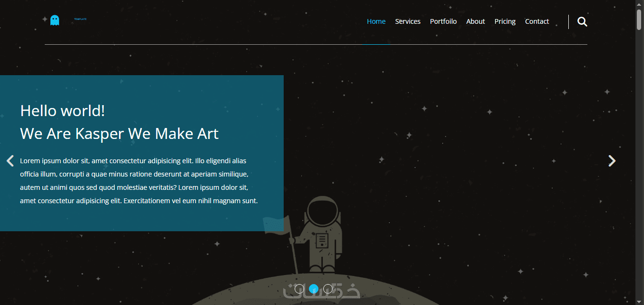Go to previous slide with left arrow

pos(10,161)
